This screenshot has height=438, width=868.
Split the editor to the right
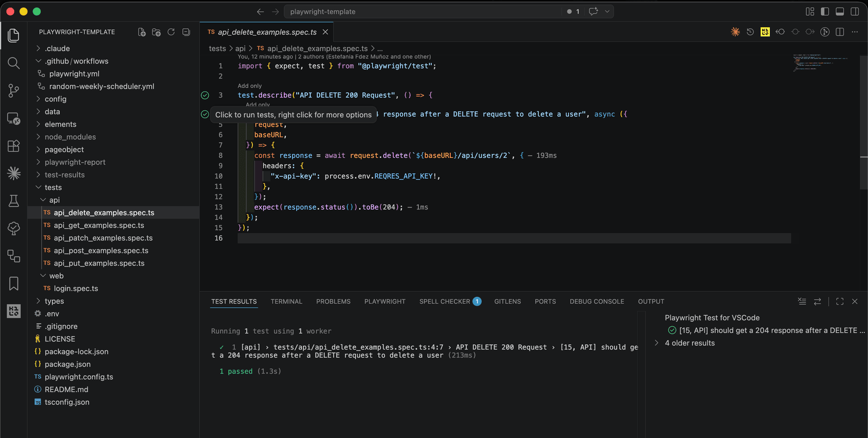point(840,32)
